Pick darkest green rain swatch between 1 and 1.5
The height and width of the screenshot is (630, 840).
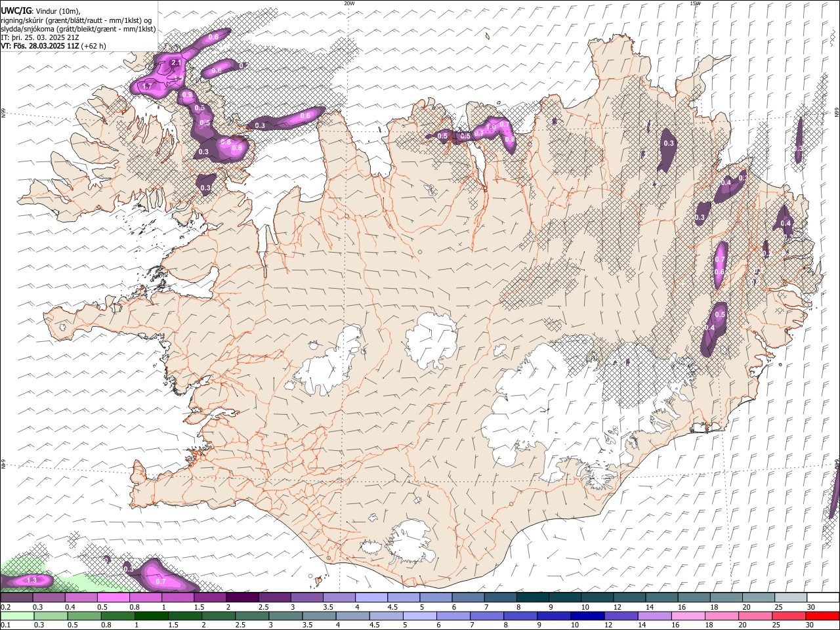tap(152, 616)
